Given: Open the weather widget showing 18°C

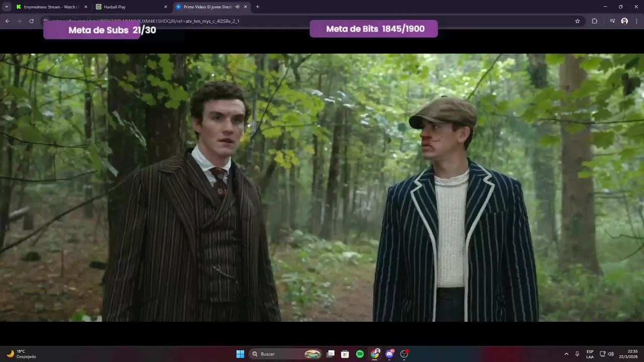Looking at the screenshot, I should coord(21,354).
